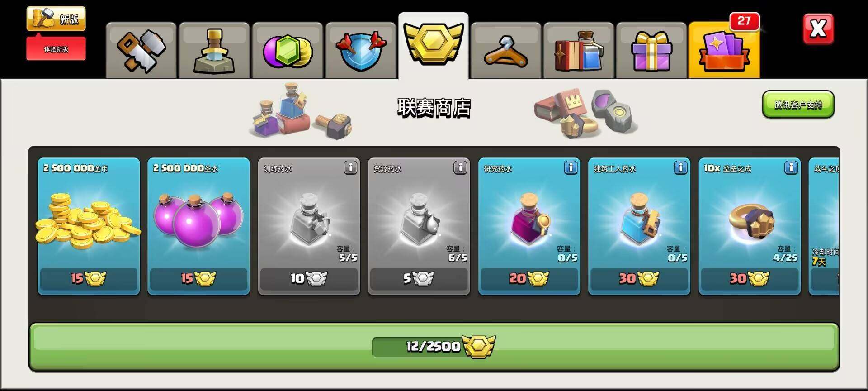Image resolution: width=868 pixels, height=391 pixels.
Task: Open the cards tab with 27 badge
Action: point(724,50)
